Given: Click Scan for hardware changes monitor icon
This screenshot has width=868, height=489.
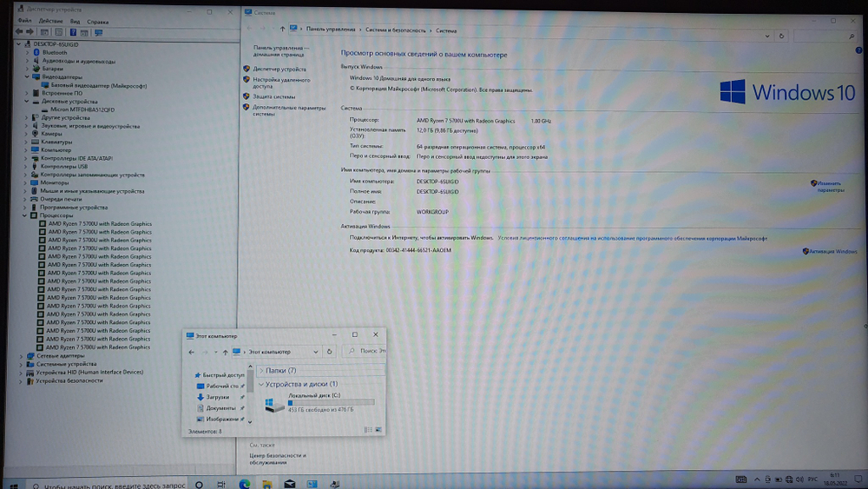Looking at the screenshot, I should coord(99,33).
